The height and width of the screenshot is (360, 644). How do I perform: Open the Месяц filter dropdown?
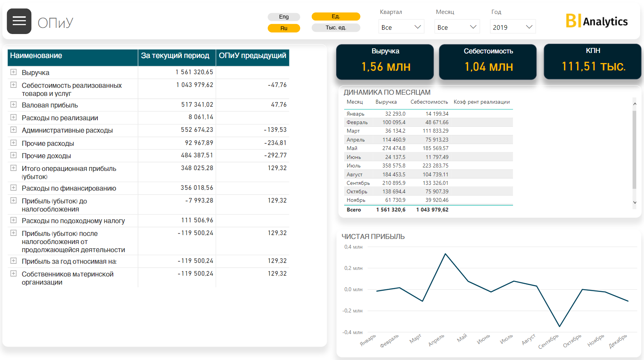point(457,27)
